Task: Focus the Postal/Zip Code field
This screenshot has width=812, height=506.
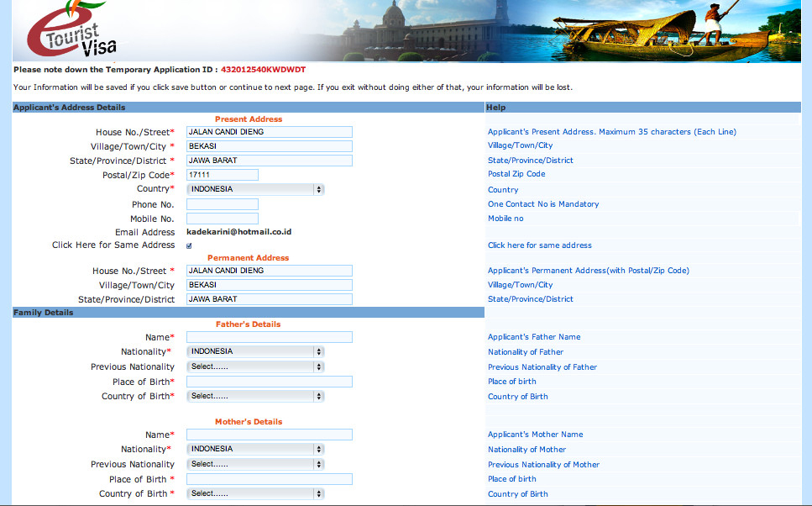Action: pos(222,175)
